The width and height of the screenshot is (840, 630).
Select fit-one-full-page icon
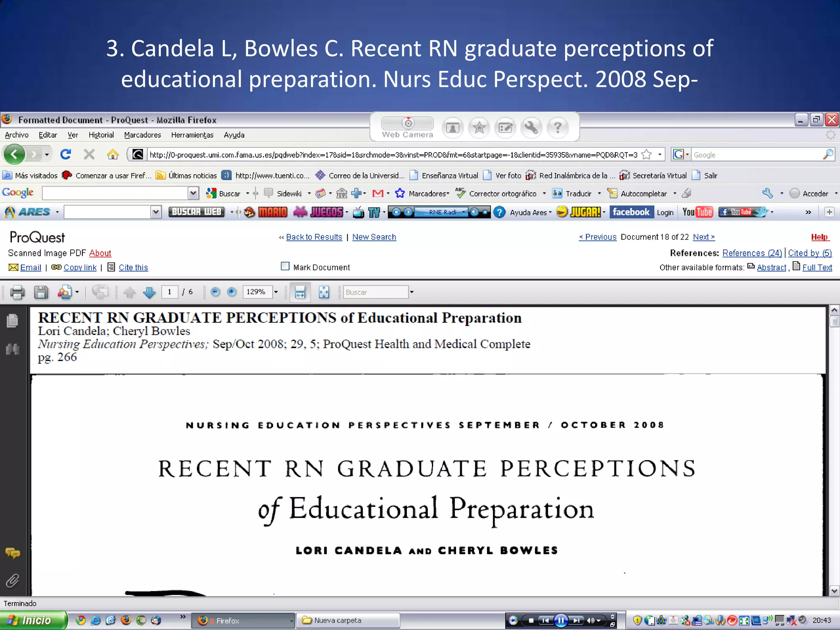click(324, 292)
